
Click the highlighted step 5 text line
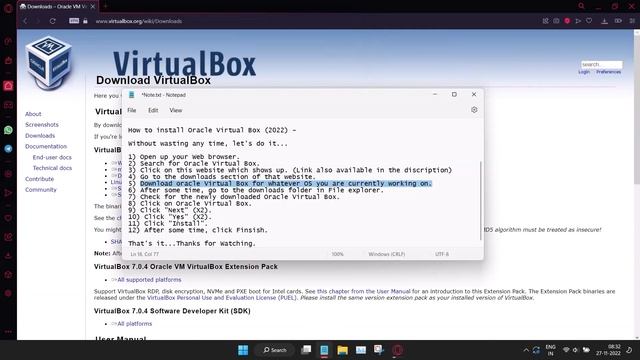click(x=286, y=183)
